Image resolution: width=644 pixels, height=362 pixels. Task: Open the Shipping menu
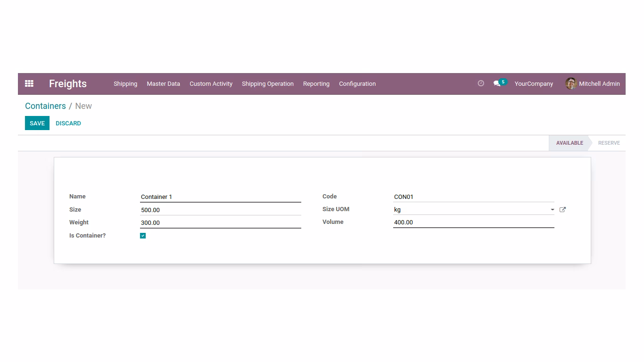(125, 84)
